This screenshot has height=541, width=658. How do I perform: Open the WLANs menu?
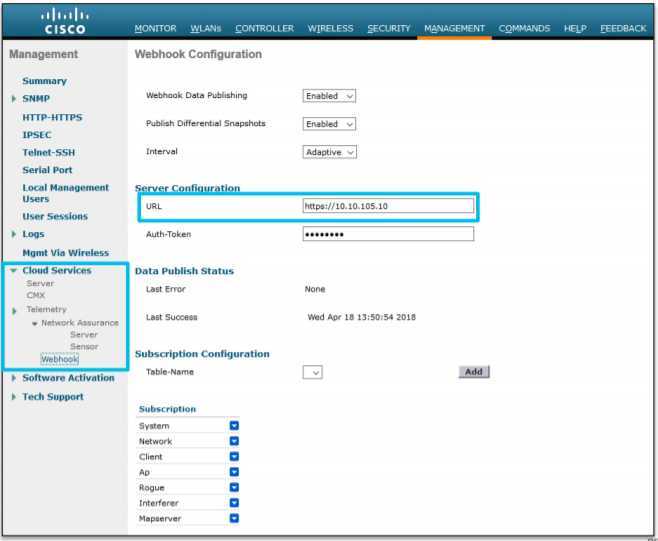pos(206,29)
